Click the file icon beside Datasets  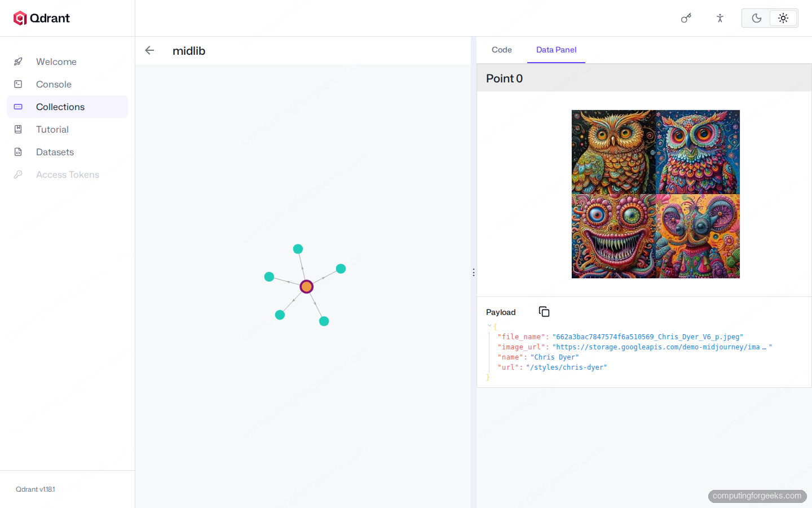pyautogui.click(x=18, y=152)
